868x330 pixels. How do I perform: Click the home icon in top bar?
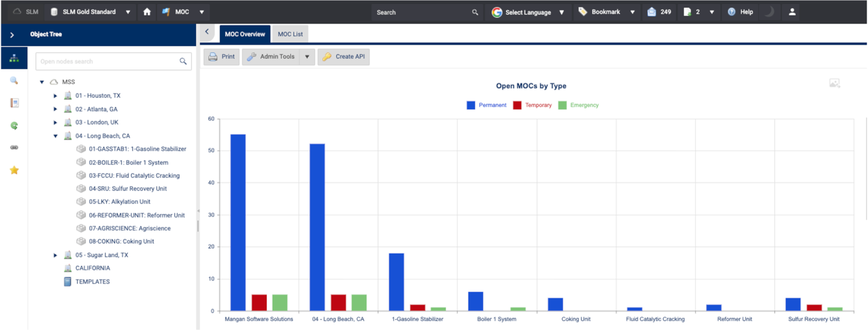147,12
